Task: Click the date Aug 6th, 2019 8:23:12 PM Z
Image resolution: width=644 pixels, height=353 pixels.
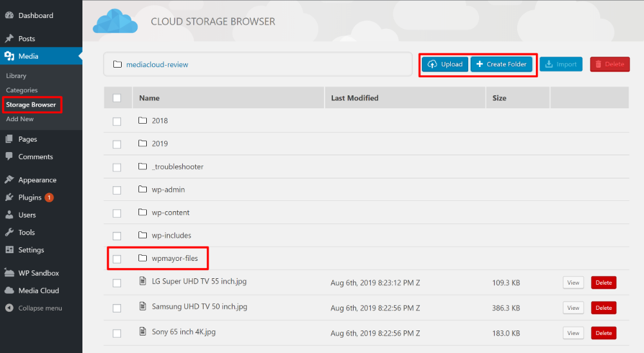Action: [375, 283]
